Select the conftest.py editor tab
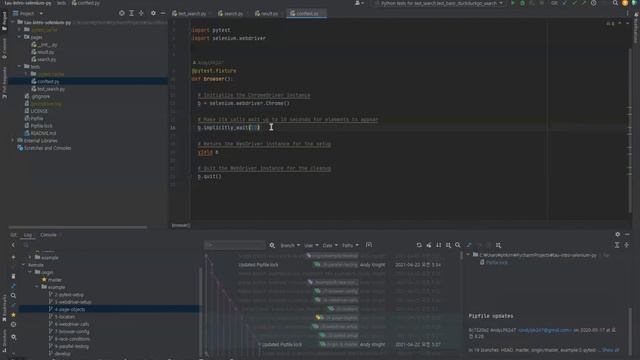The image size is (640, 360). coord(307,13)
